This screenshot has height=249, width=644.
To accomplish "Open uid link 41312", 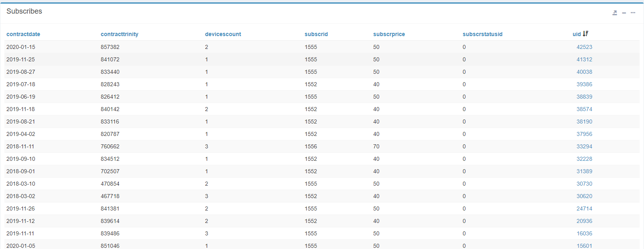I will (584, 59).
